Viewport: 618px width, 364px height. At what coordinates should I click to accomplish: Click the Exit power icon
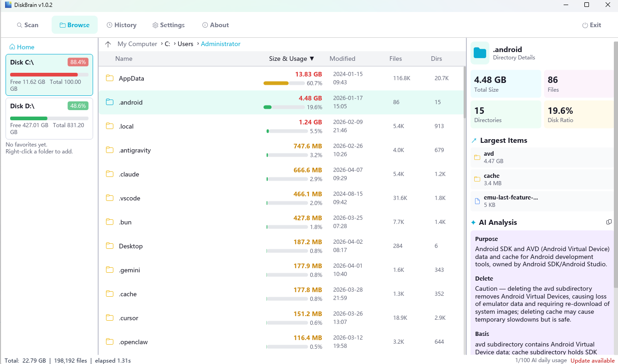(x=585, y=25)
